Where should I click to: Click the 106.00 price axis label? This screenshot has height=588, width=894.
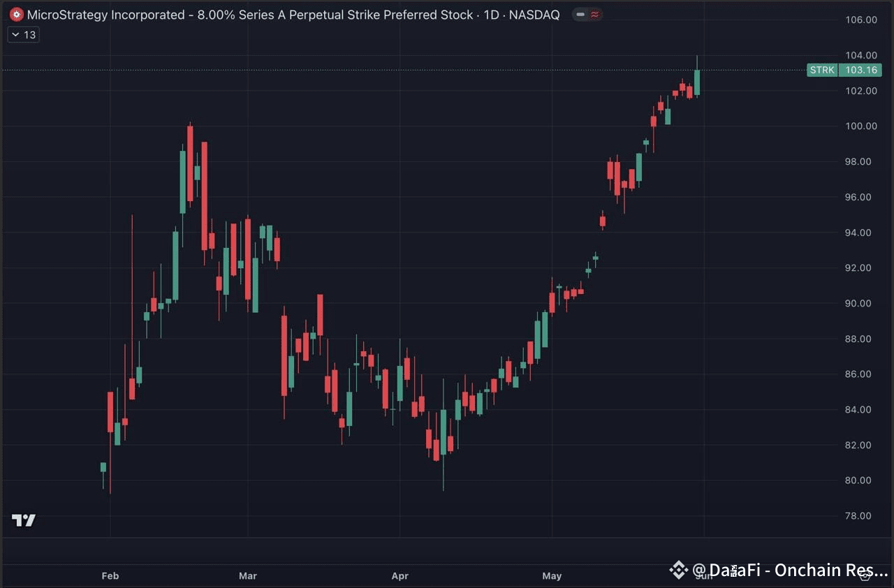(860, 20)
